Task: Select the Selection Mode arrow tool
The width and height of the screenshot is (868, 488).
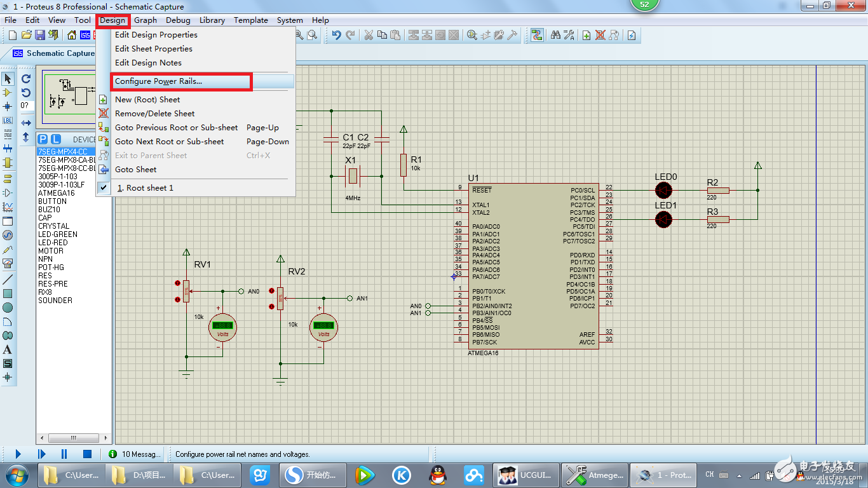Action: 8,79
